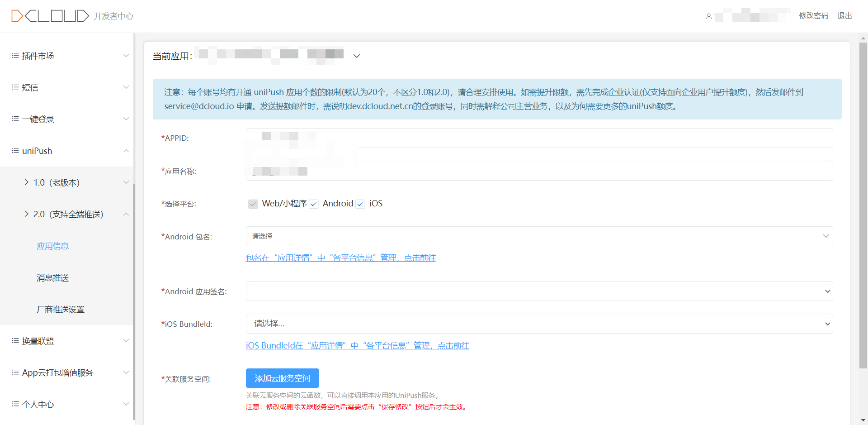Click inside the 应用名称 input field
The height and width of the screenshot is (425, 868).
539,171
